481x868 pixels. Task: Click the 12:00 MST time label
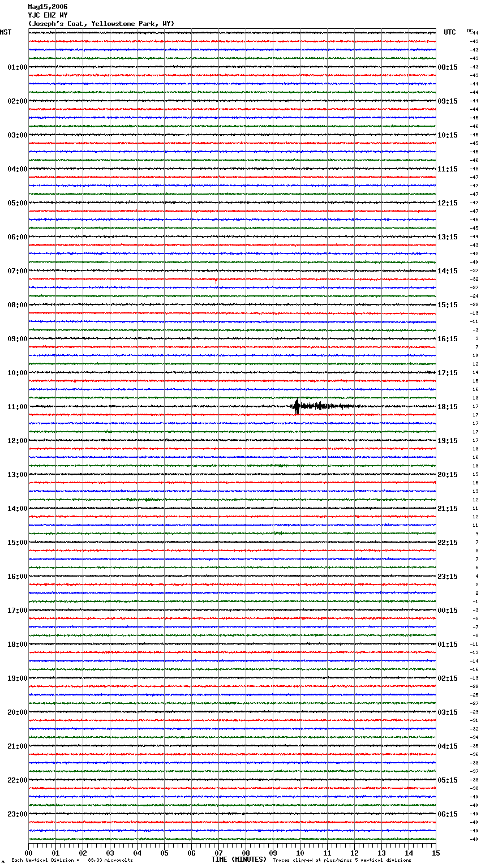click(18, 441)
